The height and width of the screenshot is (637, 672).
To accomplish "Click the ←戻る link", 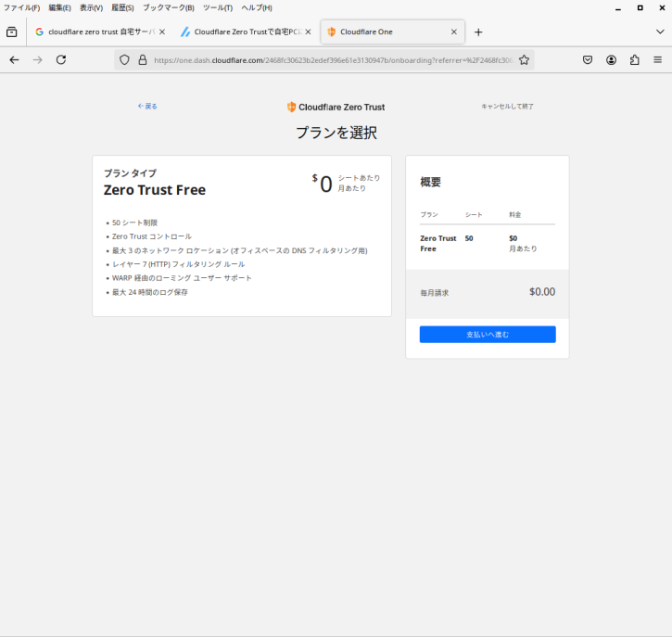I will (147, 107).
